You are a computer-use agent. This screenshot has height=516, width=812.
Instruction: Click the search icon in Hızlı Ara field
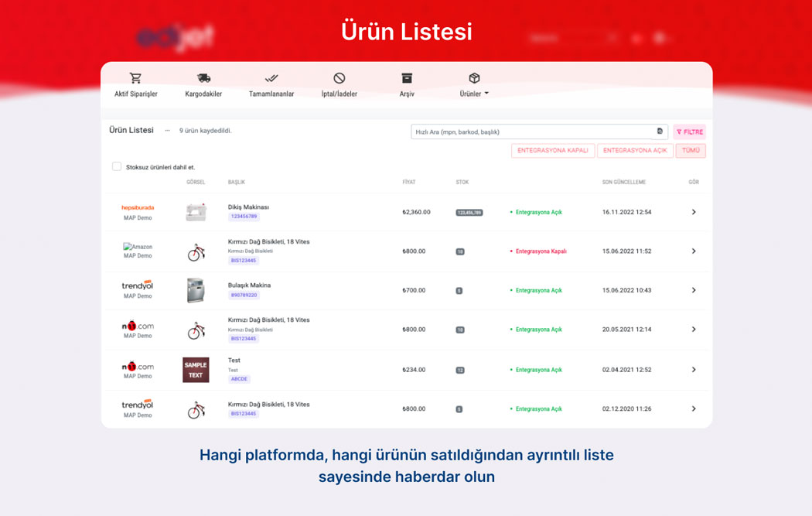point(660,132)
